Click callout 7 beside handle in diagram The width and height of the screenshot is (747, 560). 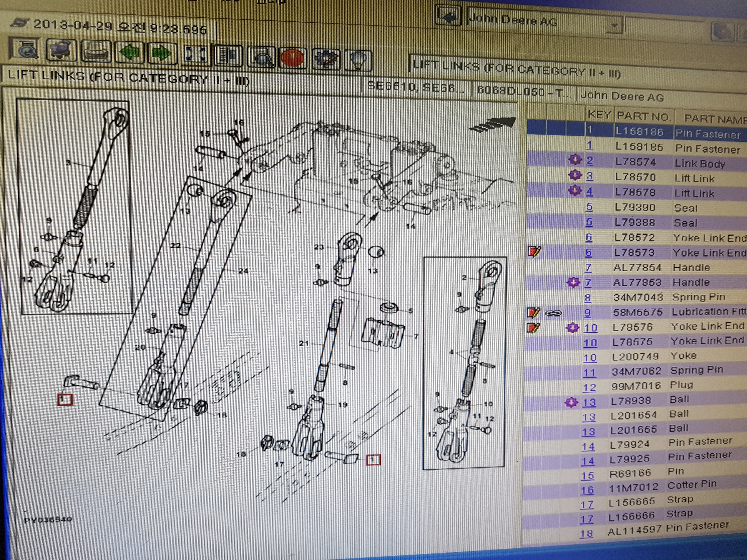(x=416, y=336)
